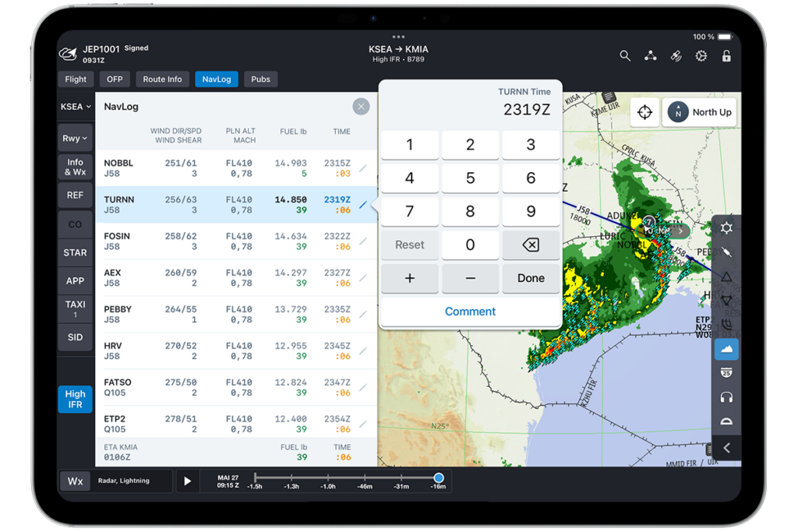Screen dimensions: 798x532
Task: Select the search magnifier icon
Action: point(625,56)
